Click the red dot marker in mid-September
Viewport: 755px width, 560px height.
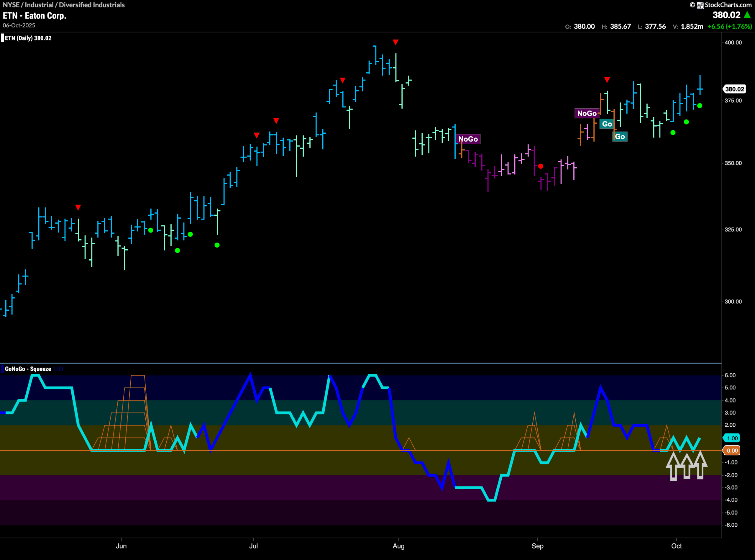pyautogui.click(x=541, y=166)
